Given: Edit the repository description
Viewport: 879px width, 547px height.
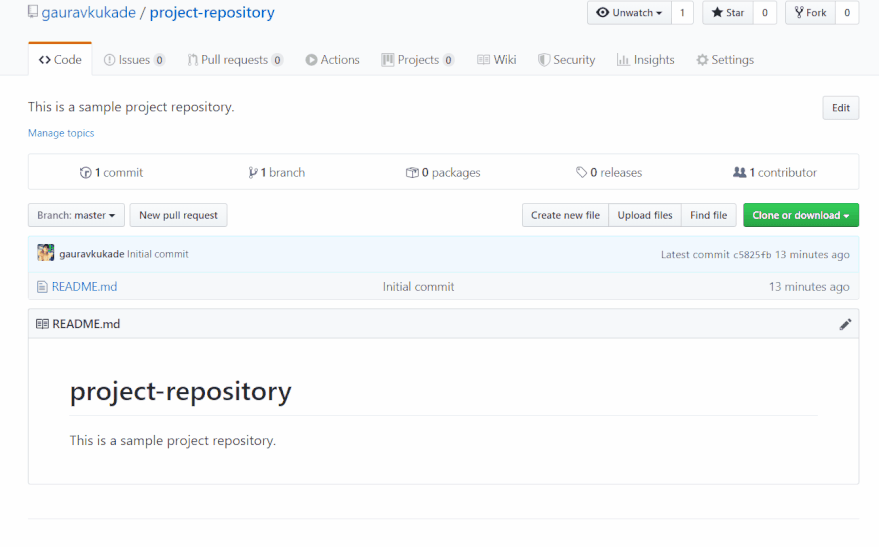Looking at the screenshot, I should click(x=840, y=108).
